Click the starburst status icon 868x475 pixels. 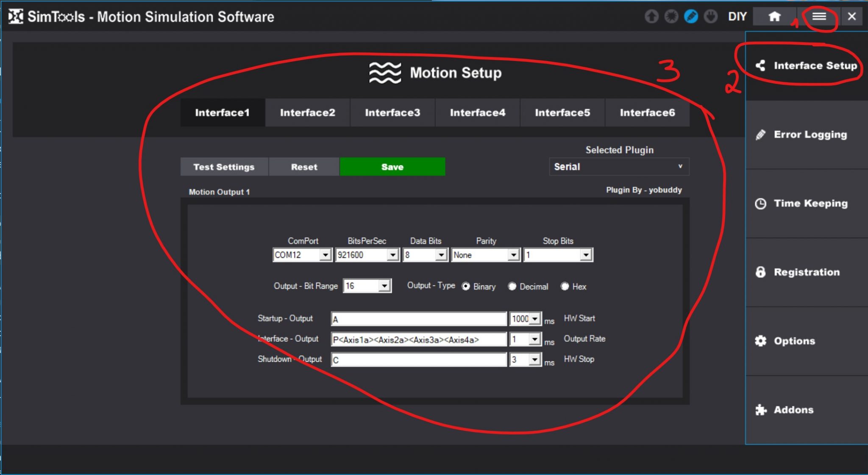(x=671, y=17)
